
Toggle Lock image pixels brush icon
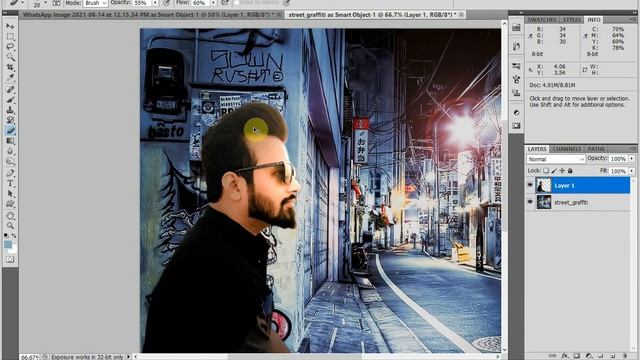click(554, 171)
